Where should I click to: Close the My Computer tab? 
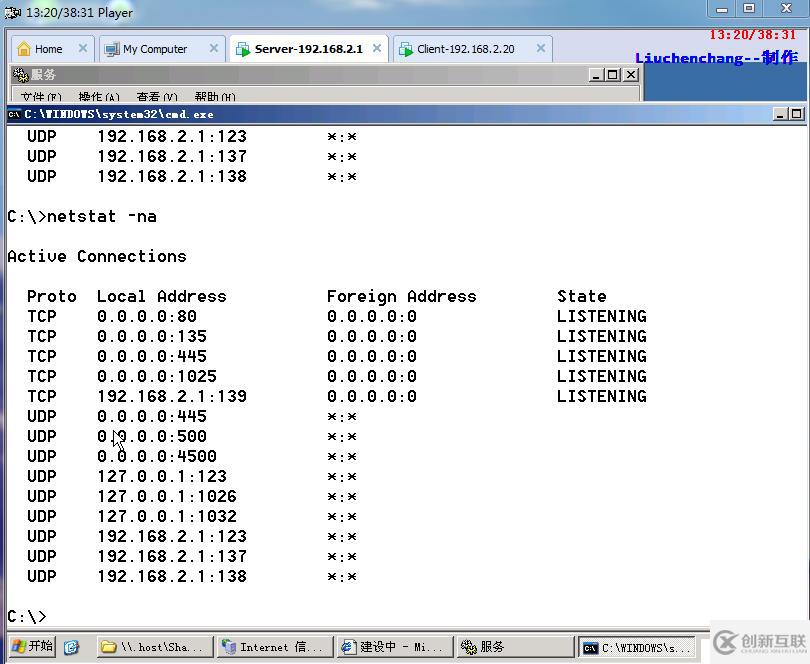coord(214,49)
